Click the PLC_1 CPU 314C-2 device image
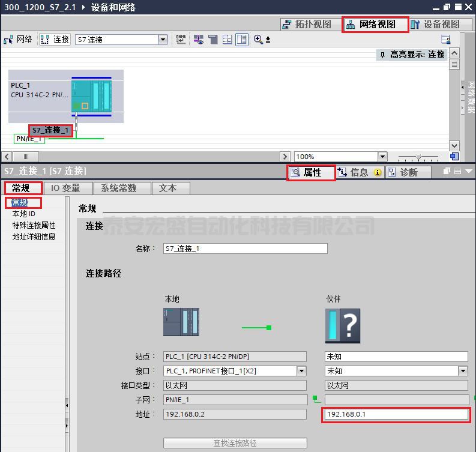This screenshot has width=476, height=452. point(91,96)
